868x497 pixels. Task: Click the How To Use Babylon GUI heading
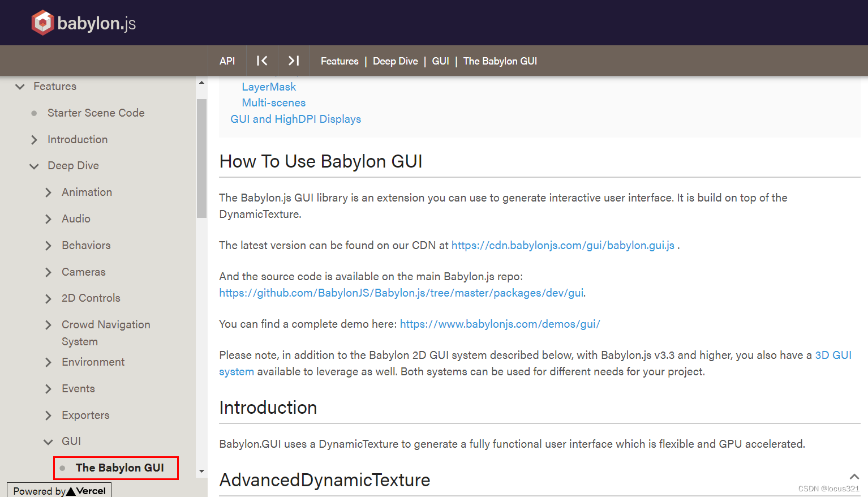tap(321, 161)
